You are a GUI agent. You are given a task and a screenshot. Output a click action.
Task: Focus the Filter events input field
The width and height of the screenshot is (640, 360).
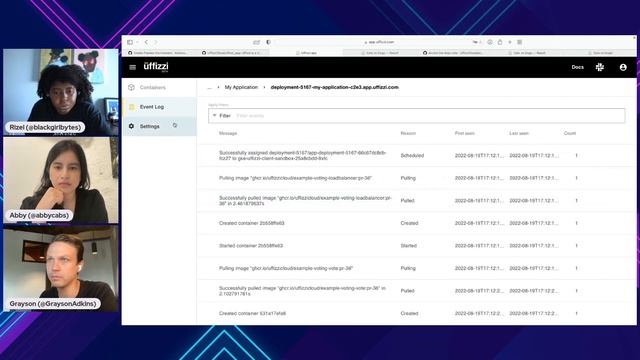tap(416, 116)
